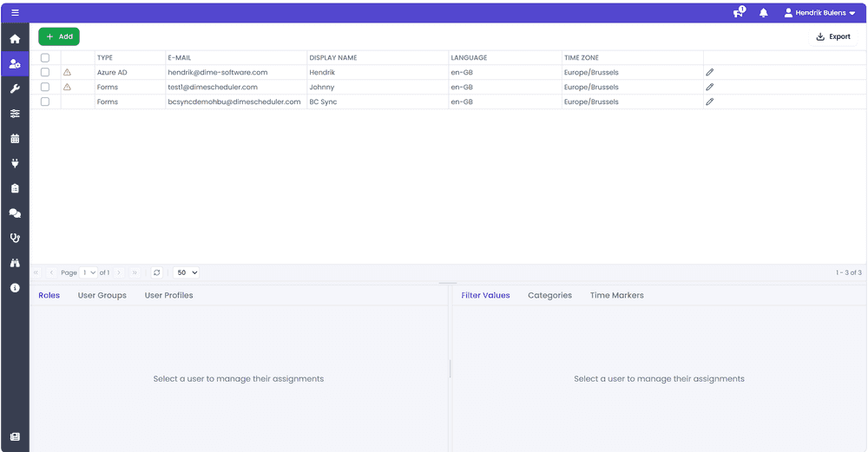This screenshot has height=452, width=868.
Task: Switch to the Filter Values tab
Action: pyautogui.click(x=485, y=296)
